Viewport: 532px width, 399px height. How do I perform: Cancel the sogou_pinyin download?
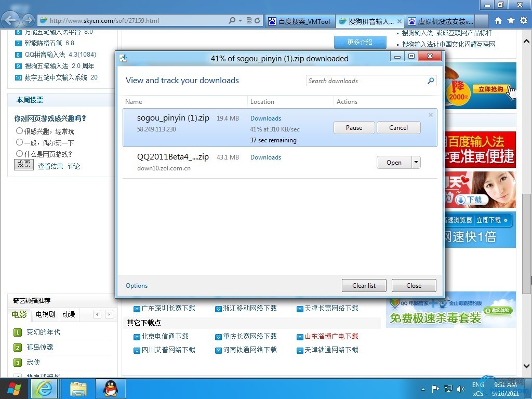pos(398,128)
